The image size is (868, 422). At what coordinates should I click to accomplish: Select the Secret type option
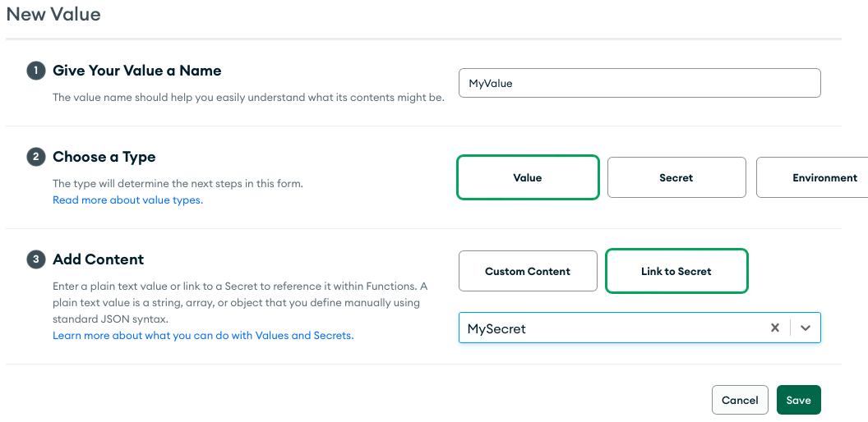pos(676,177)
